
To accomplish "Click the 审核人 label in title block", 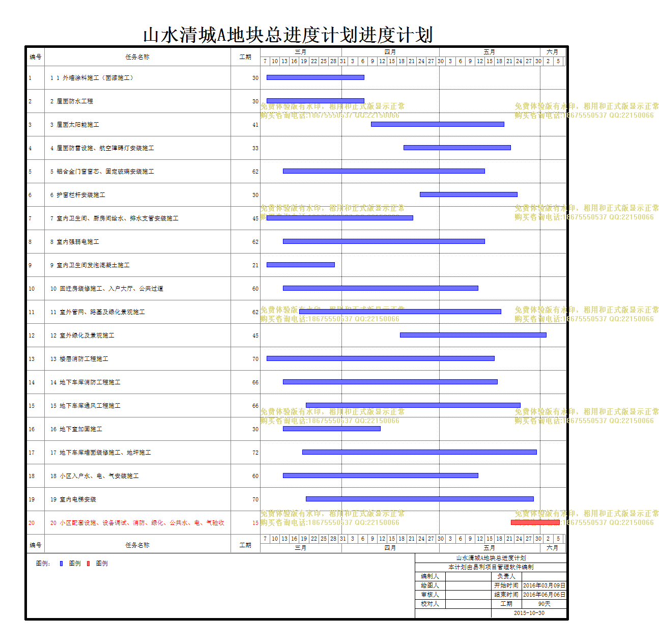I will click(430, 595).
